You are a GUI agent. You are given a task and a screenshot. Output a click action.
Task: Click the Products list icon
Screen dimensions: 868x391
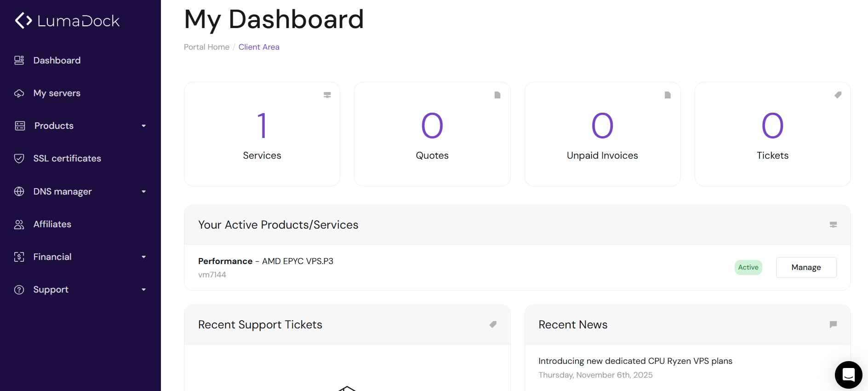point(20,126)
